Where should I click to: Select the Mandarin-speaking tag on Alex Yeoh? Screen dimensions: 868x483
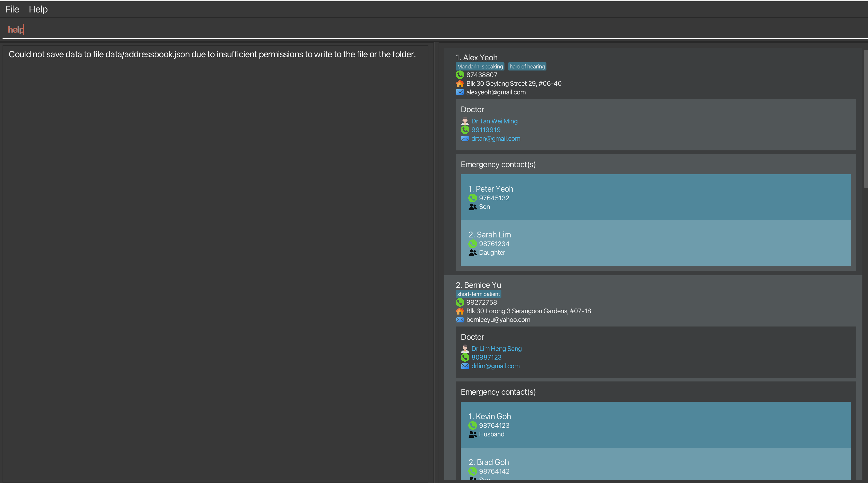(480, 67)
